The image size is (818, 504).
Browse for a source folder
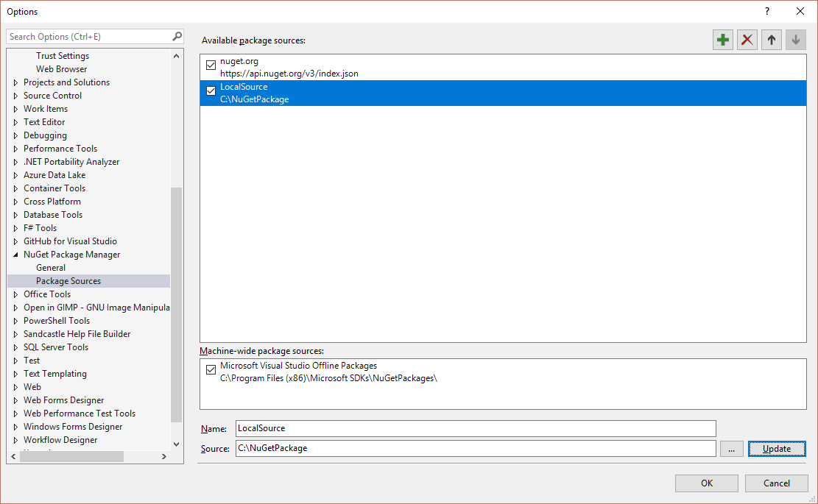click(x=731, y=448)
